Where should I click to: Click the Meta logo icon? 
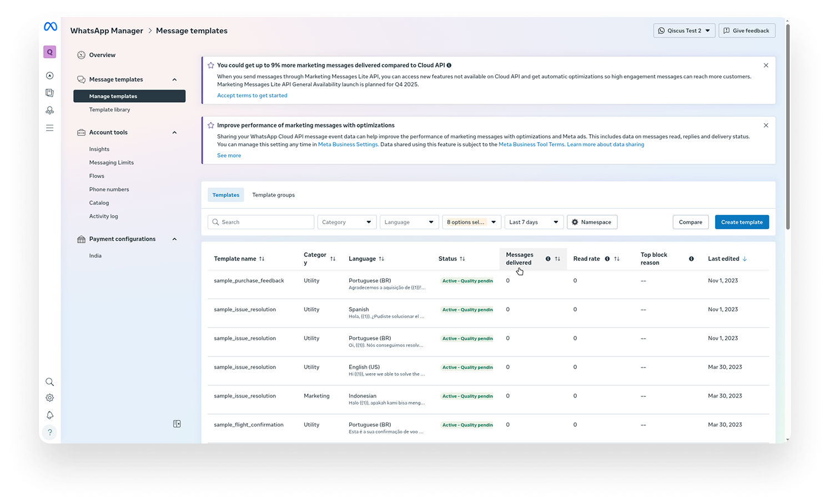click(x=50, y=27)
